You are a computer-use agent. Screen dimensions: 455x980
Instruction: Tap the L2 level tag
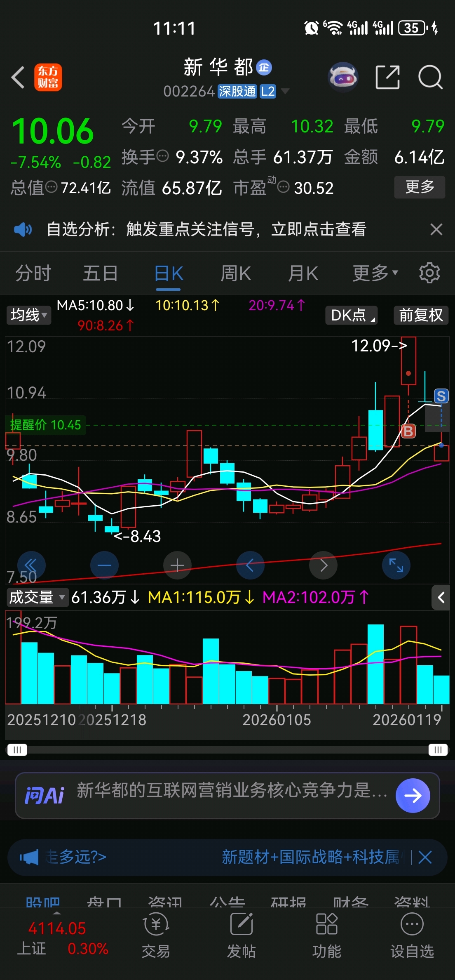click(x=268, y=91)
